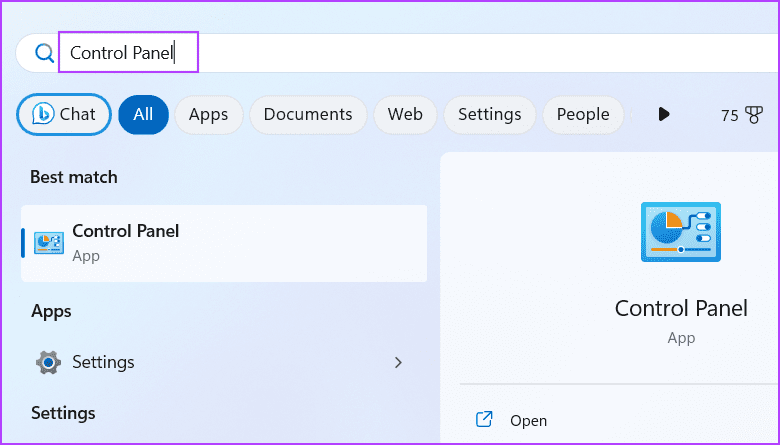Click the Open external-link icon
This screenshot has width=780, height=445.
pos(484,420)
